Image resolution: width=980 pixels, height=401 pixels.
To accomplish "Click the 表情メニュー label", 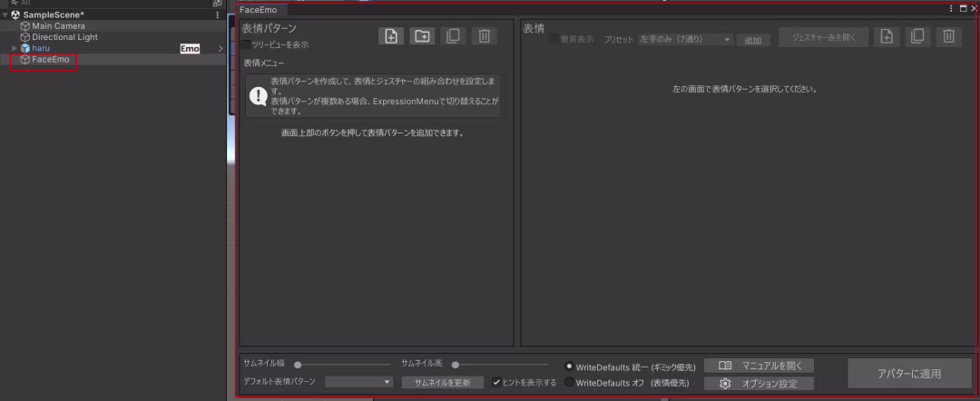I will (x=264, y=64).
